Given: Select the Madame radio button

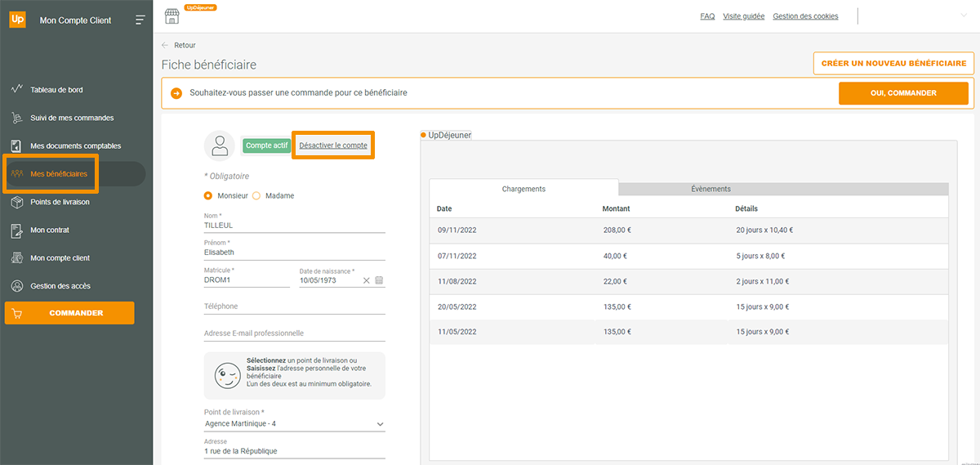Looking at the screenshot, I should pyautogui.click(x=256, y=196).
